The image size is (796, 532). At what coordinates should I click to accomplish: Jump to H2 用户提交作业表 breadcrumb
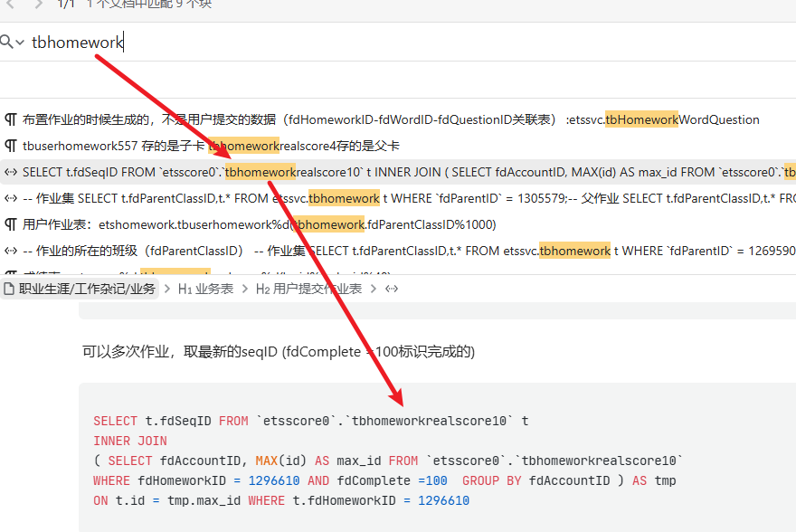coord(308,289)
